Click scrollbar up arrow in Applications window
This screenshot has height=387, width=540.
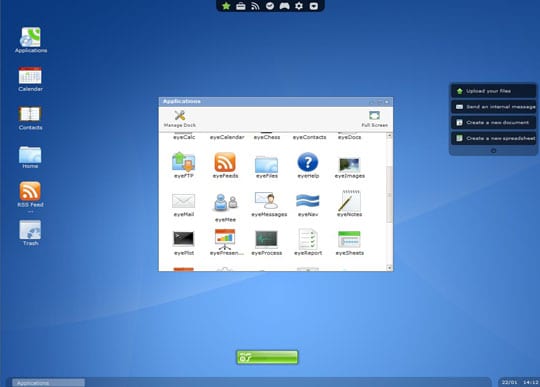[390, 136]
